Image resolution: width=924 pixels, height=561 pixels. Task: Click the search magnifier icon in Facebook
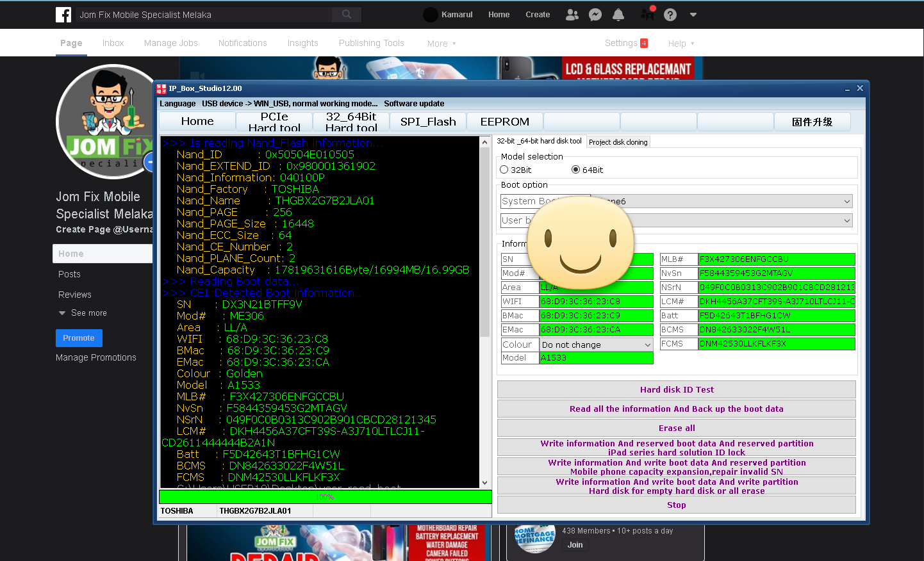(x=347, y=14)
